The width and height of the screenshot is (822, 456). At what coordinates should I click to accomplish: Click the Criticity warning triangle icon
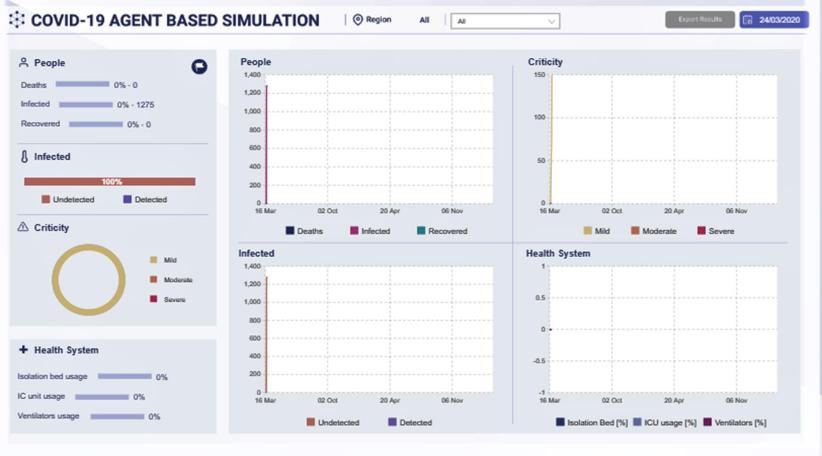pyautogui.click(x=23, y=227)
